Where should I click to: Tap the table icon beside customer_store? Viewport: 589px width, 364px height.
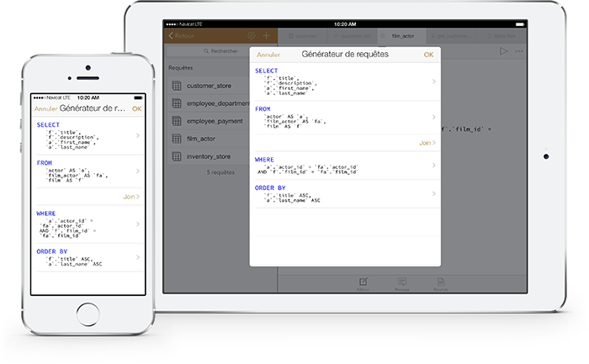(x=177, y=86)
